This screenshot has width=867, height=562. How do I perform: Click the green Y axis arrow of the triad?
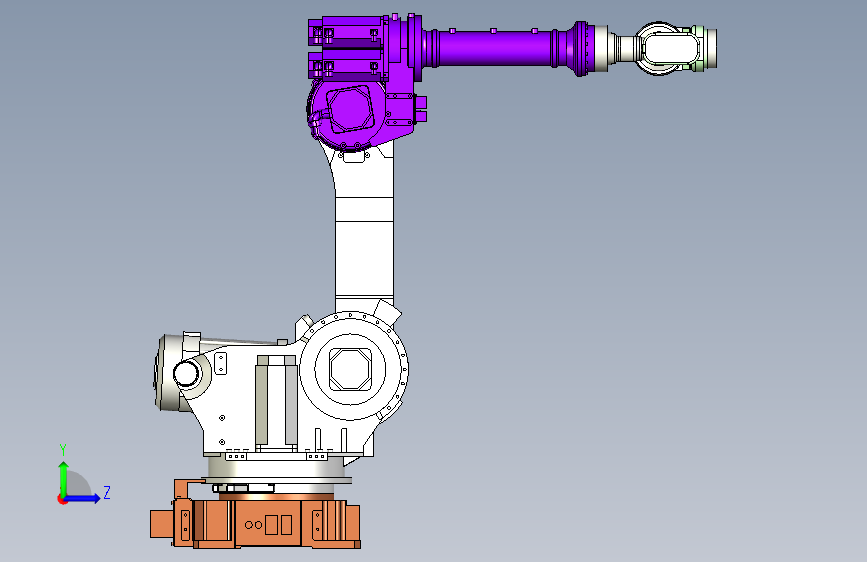click(x=64, y=478)
